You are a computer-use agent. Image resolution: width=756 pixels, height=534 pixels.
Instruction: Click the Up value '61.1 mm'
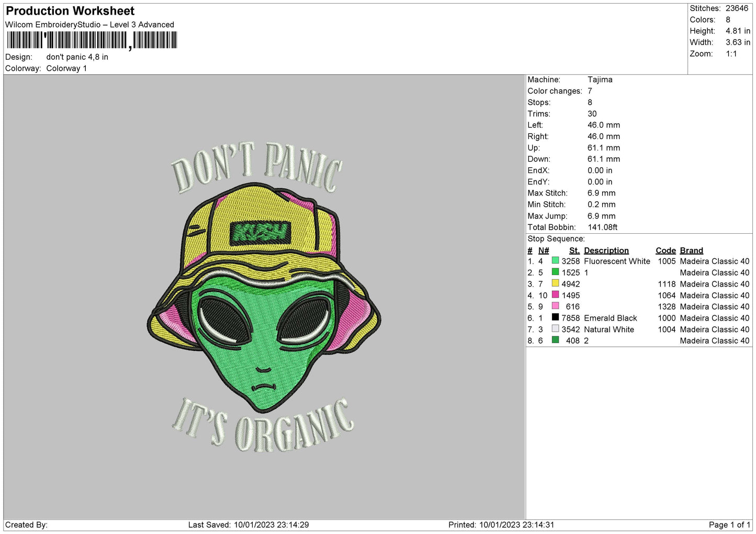pos(603,147)
